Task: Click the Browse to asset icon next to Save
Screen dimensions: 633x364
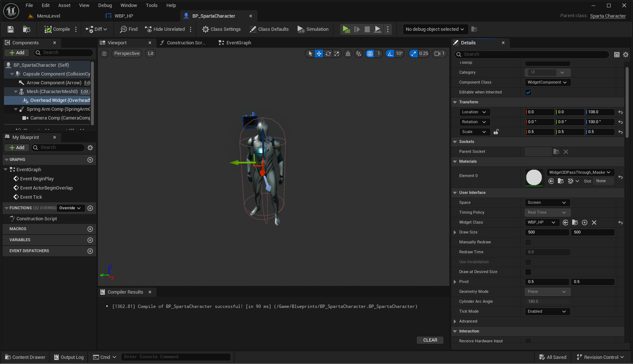Action: 26,29
